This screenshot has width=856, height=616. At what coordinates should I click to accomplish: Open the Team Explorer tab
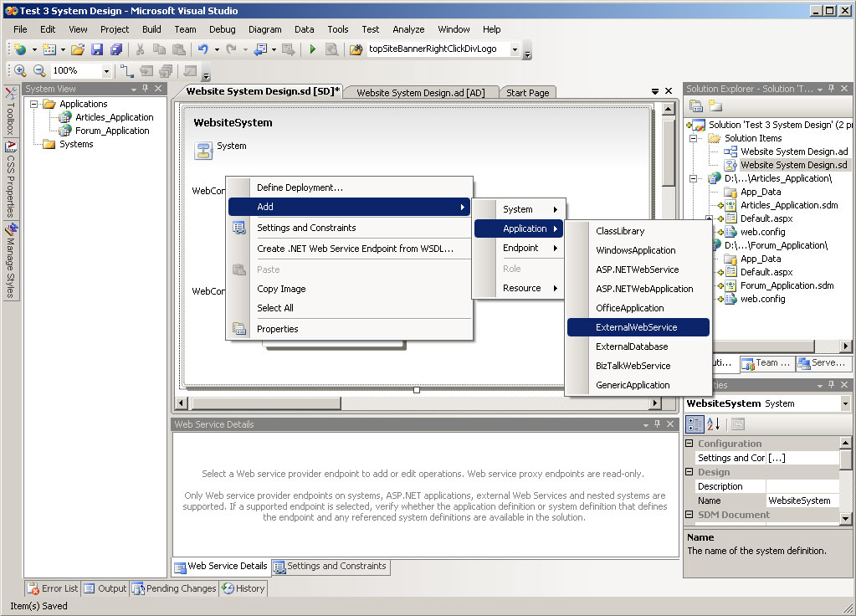[x=766, y=363]
